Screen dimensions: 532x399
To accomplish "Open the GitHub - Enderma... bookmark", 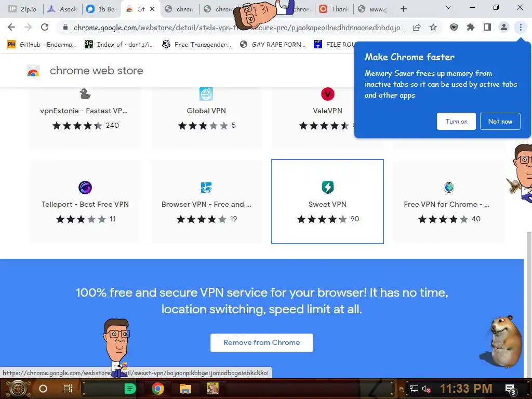I will tap(42, 44).
